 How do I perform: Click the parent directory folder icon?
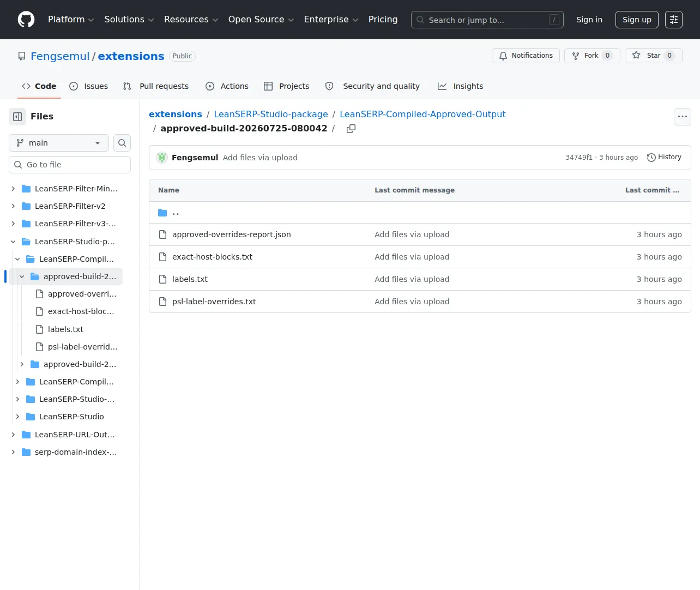pyautogui.click(x=162, y=213)
